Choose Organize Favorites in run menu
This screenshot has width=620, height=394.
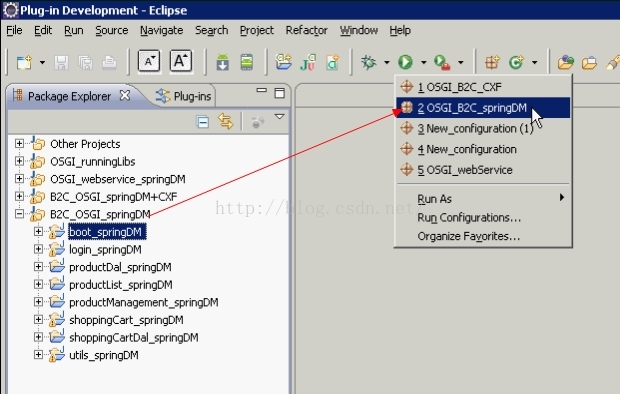pyautogui.click(x=483, y=236)
